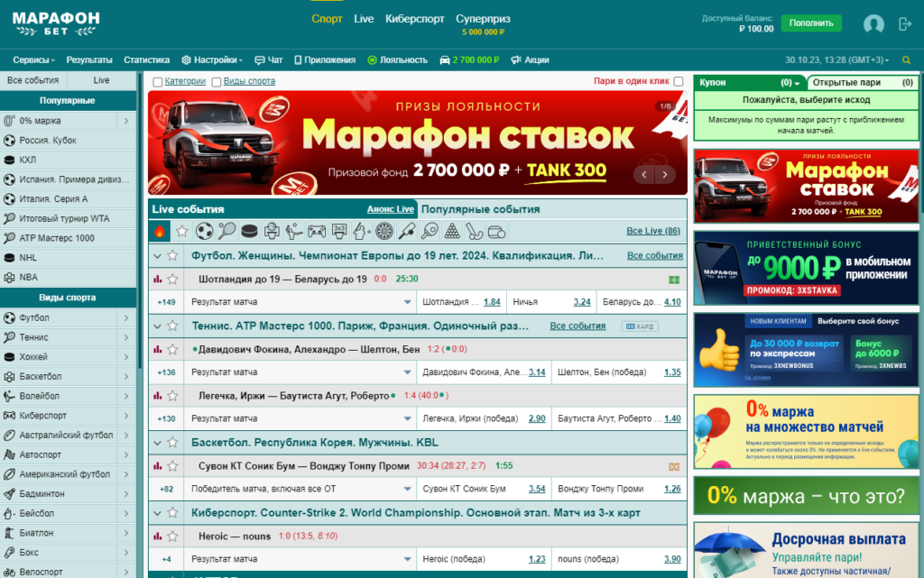924x578 pixels.
Task: Add Сувон КТ Соник Бум match to favorites
Action: [x=172, y=465]
